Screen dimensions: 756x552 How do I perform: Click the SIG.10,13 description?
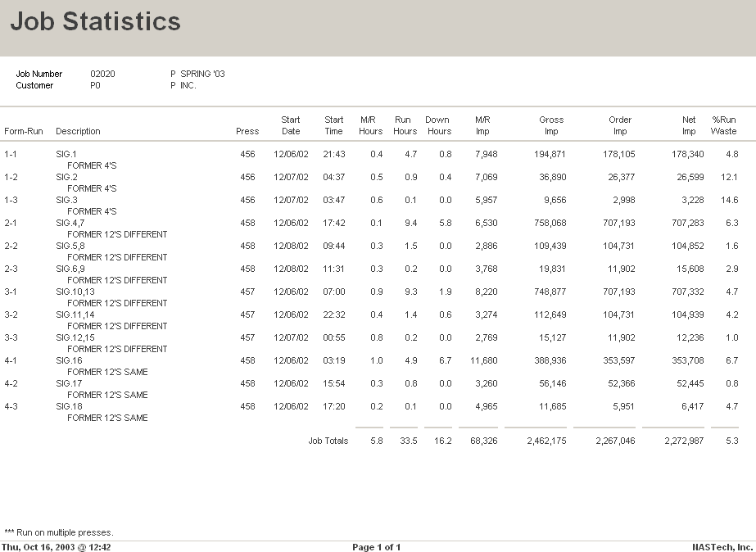[x=75, y=292]
